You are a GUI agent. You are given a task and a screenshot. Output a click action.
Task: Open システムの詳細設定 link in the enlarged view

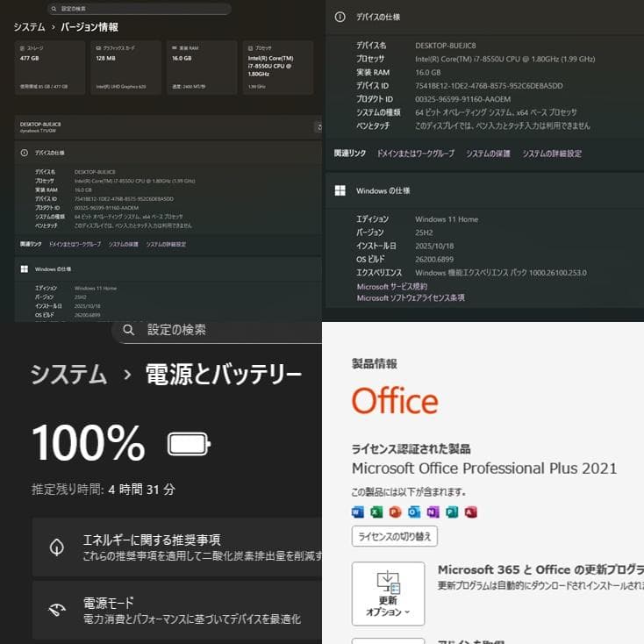(552, 154)
